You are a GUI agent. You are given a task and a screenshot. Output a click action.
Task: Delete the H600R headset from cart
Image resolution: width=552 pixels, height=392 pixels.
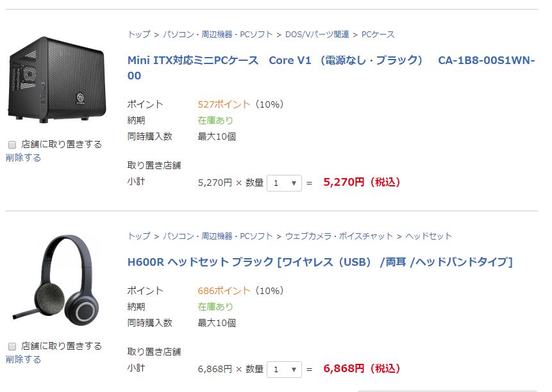click(x=23, y=359)
